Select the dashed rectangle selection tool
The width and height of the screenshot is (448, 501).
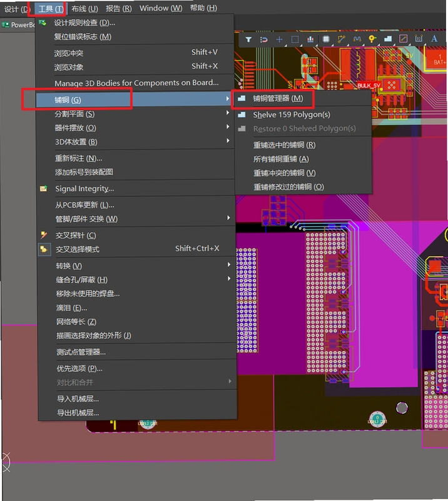tap(295, 39)
